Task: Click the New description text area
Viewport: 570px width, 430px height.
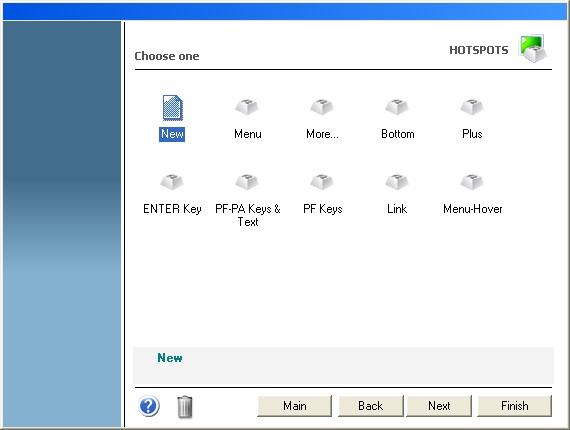Action: tap(343, 365)
